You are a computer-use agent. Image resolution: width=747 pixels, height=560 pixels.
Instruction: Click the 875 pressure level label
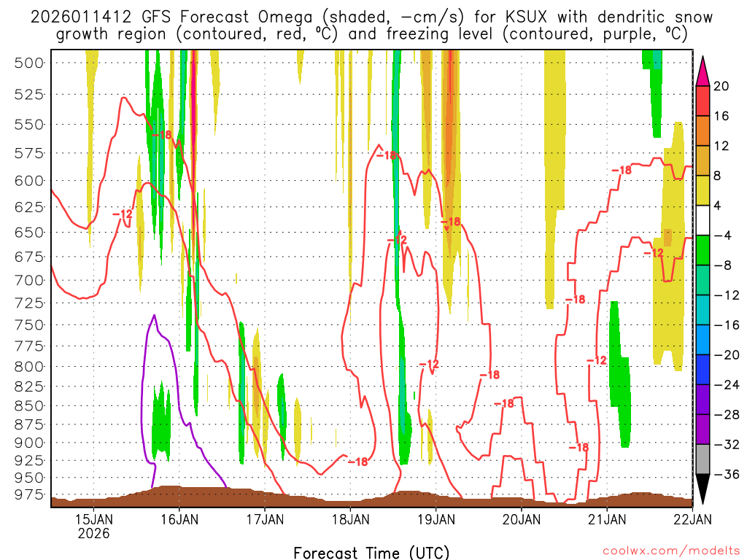29,425
